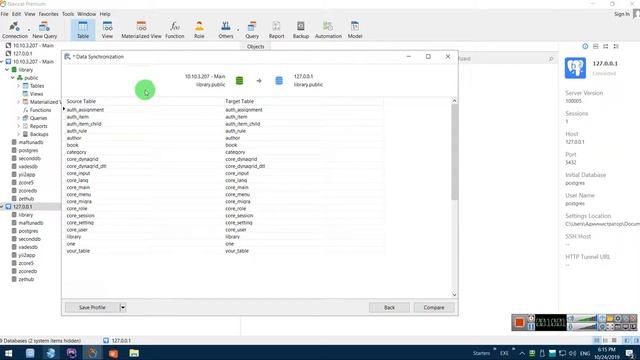Start a New Query from toolbar
The height and width of the screenshot is (360, 640).
44,30
